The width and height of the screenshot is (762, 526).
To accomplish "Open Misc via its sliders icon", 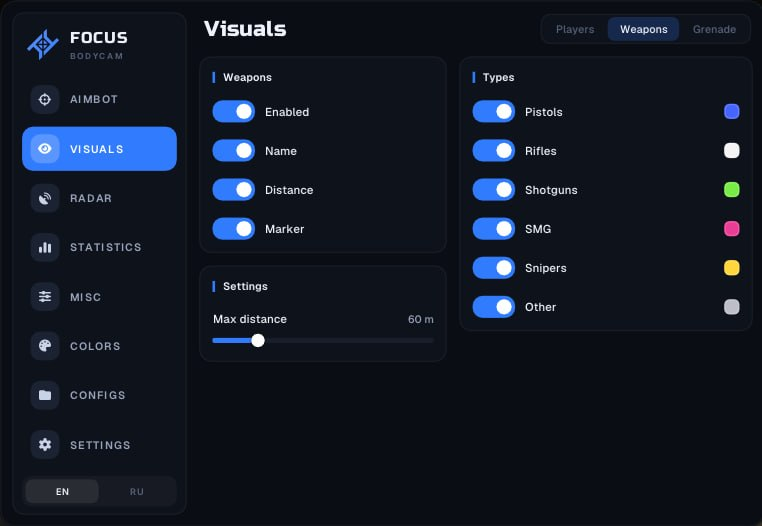I will [45, 297].
